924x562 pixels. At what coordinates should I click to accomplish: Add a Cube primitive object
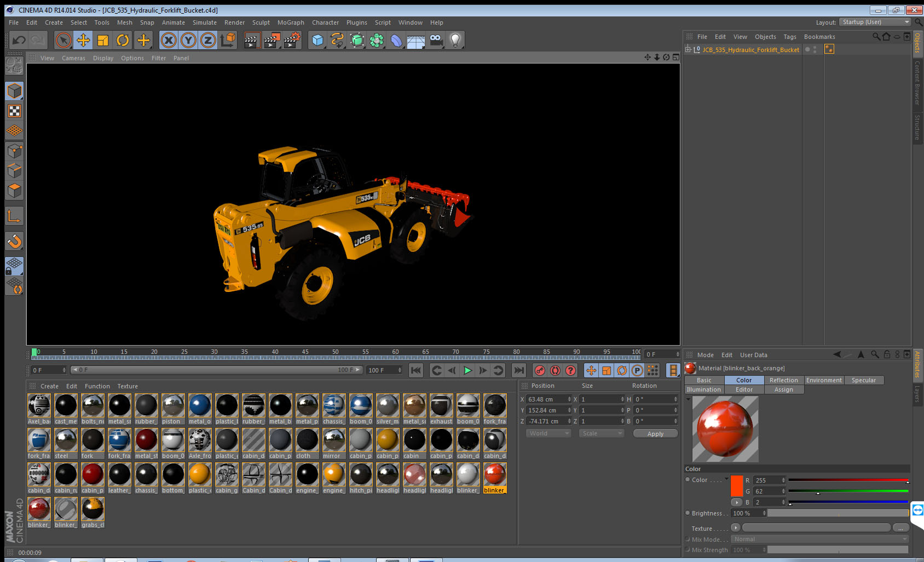[317, 40]
